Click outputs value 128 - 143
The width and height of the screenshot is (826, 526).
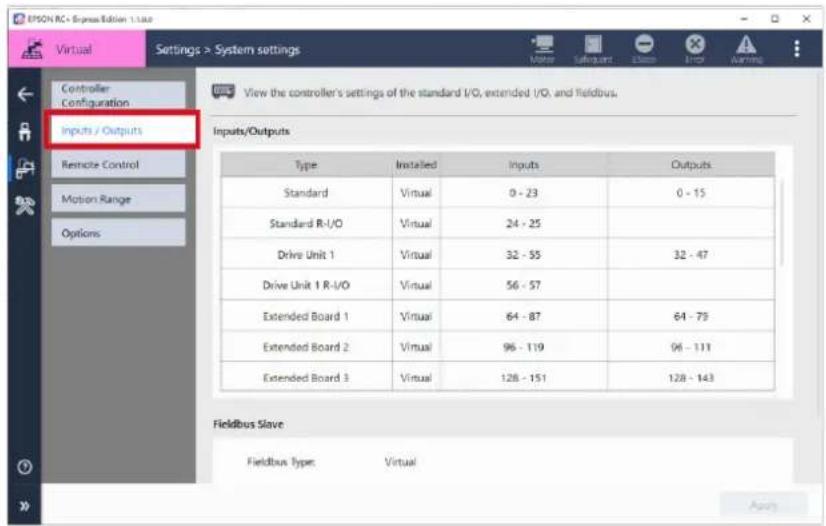click(691, 378)
